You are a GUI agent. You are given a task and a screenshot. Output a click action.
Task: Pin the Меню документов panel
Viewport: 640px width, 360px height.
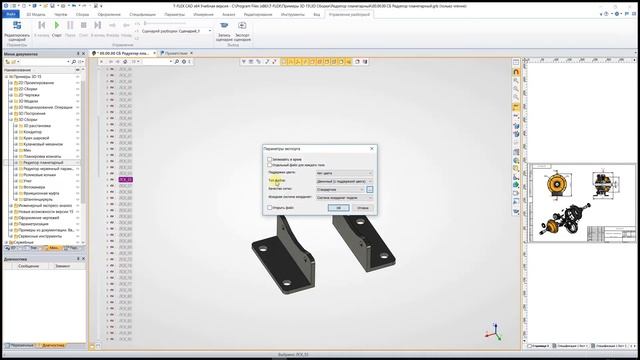(x=78, y=53)
